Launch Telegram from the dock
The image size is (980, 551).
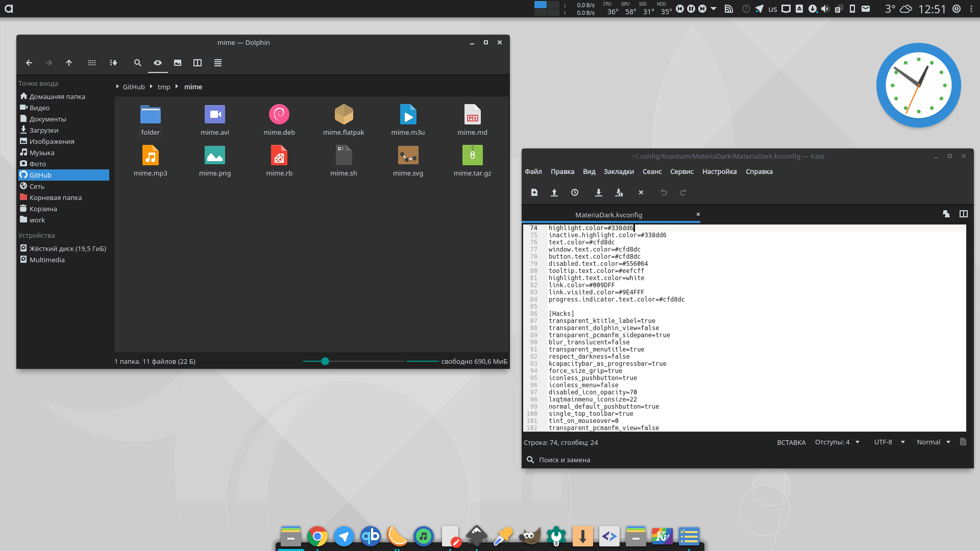coord(344,536)
